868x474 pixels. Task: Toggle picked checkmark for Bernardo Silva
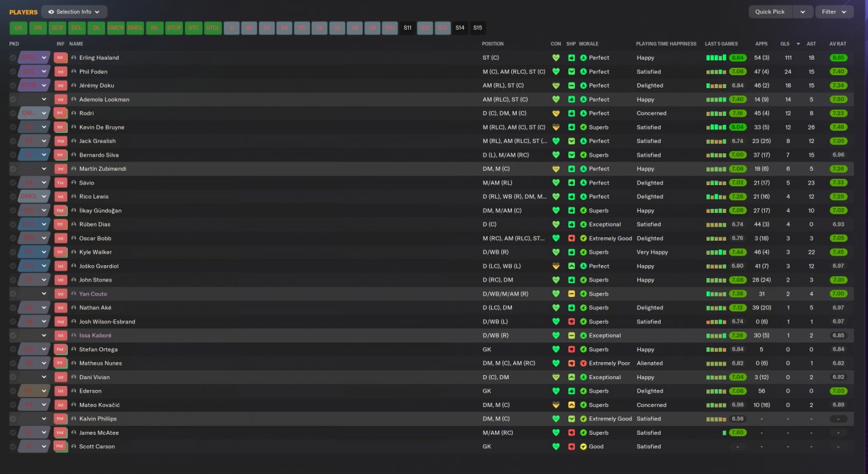coord(13,155)
